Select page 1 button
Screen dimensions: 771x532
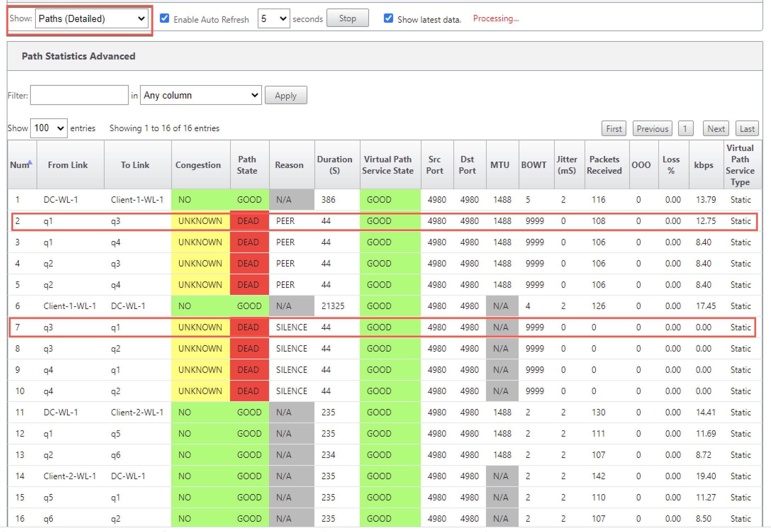pos(686,129)
